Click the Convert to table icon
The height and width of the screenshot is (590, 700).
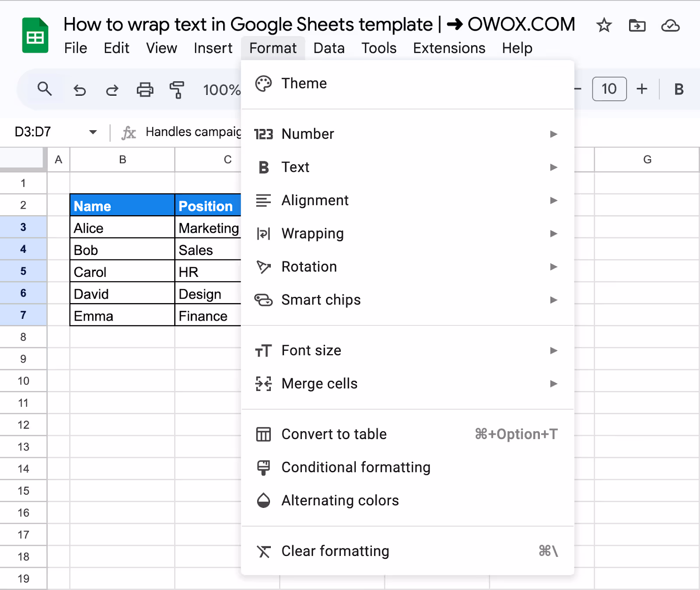[x=263, y=434]
